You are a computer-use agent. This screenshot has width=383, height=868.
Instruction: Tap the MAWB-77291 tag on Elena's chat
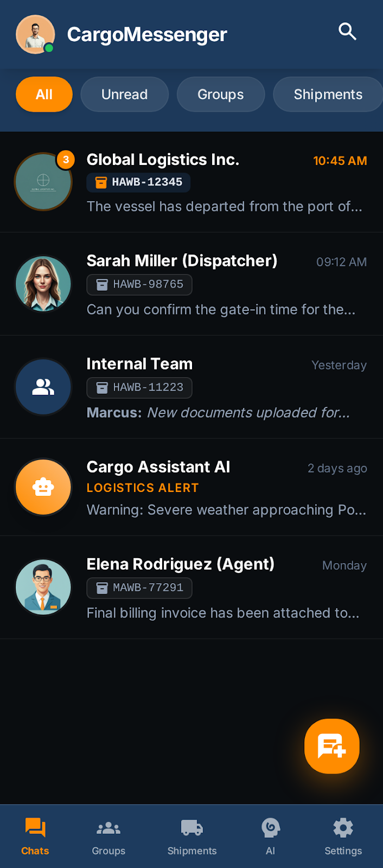(x=139, y=588)
